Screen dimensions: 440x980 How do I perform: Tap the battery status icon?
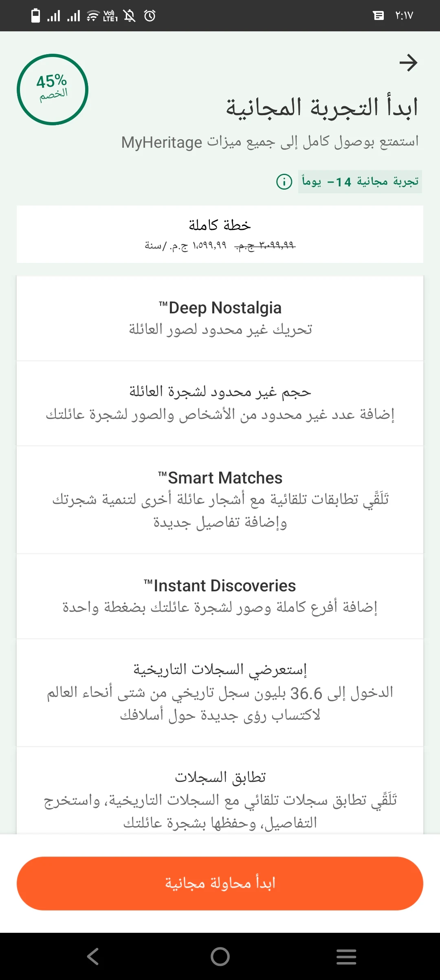(36, 16)
